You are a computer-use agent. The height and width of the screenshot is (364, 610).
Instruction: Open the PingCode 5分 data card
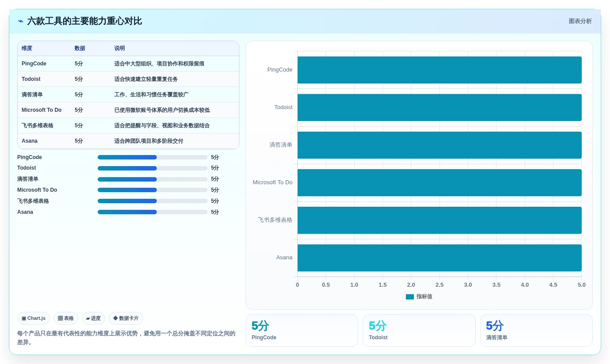(x=302, y=330)
